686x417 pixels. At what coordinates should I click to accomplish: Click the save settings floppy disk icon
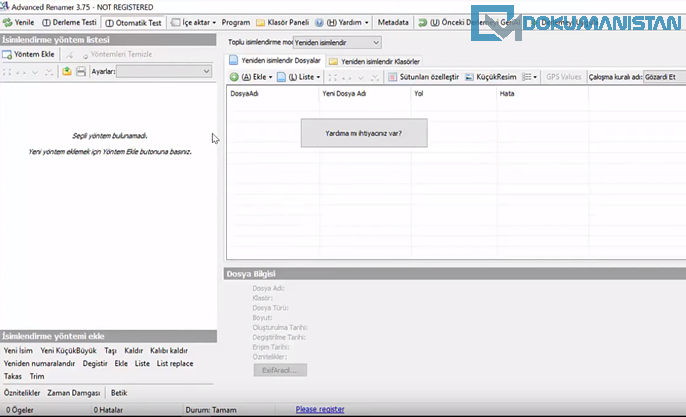(81, 71)
